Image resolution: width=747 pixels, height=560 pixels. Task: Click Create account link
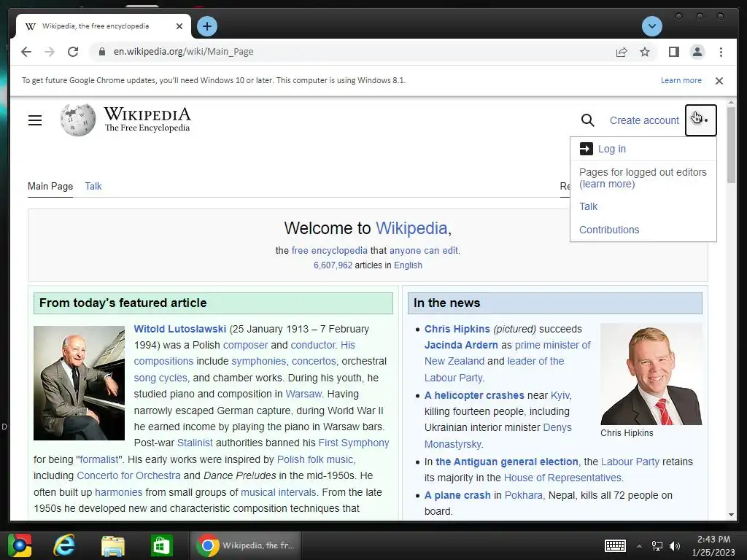point(644,120)
